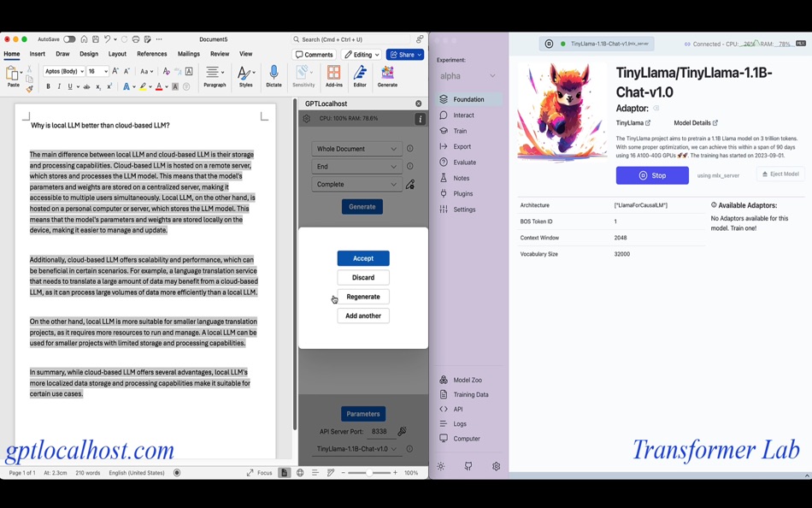Viewport: 812px width, 508px height.
Task: Click the Format Painter brush icon
Action: click(x=30, y=89)
